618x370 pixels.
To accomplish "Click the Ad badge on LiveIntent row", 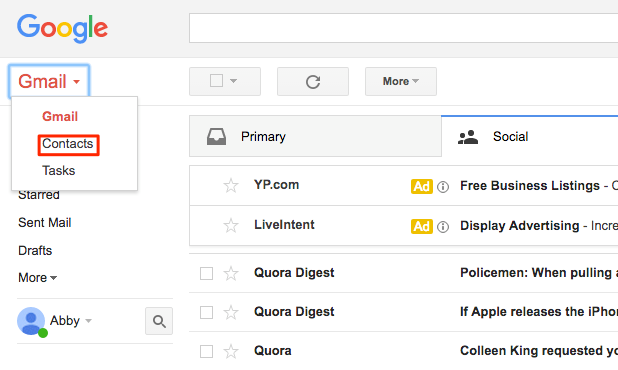I will pyautogui.click(x=422, y=227).
